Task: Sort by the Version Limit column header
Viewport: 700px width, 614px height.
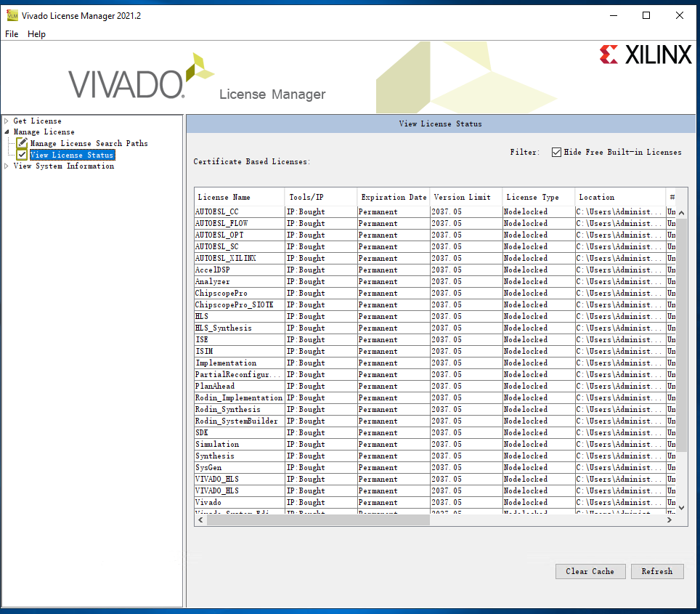Action: (466, 197)
